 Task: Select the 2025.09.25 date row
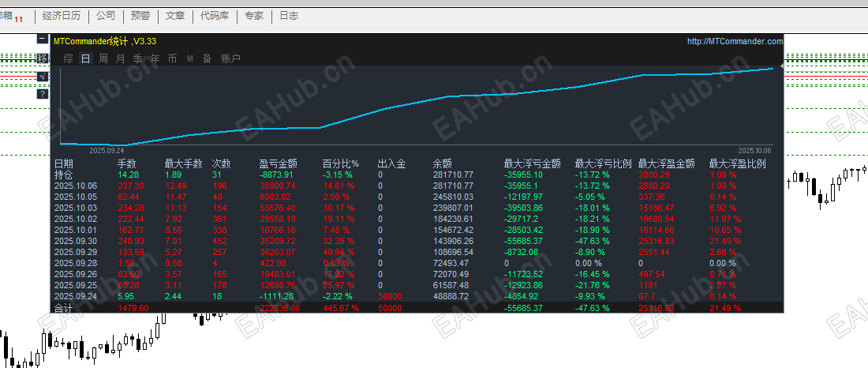pos(75,285)
